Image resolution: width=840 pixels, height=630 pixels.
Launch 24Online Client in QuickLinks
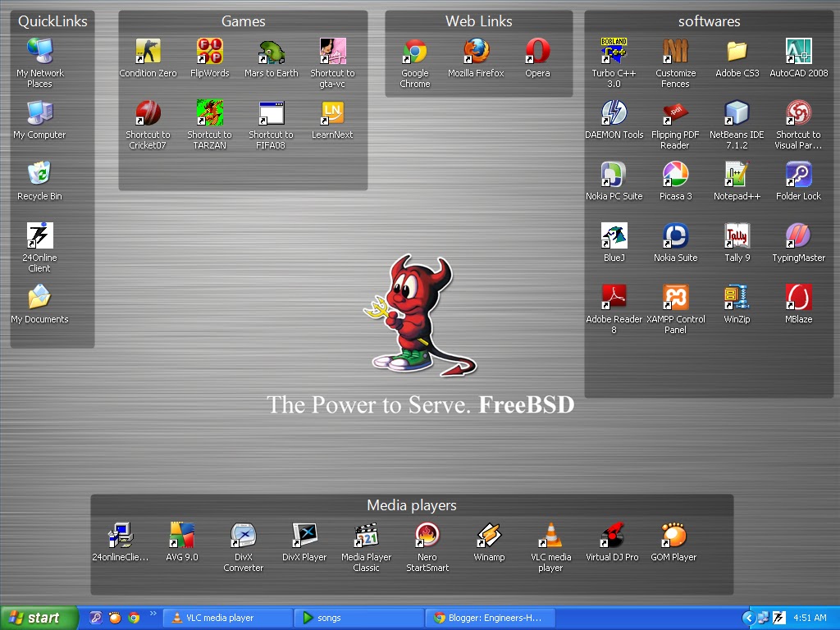pyautogui.click(x=39, y=248)
